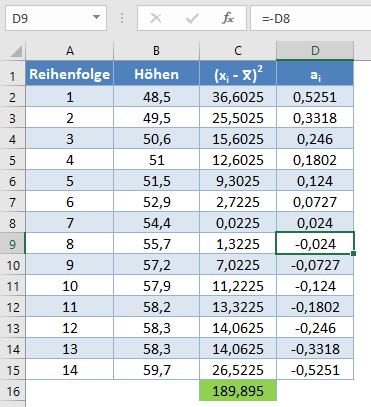Image resolution: width=371 pixels, height=407 pixels.
Task: Select cell with value 0,5251
Action: (315, 97)
